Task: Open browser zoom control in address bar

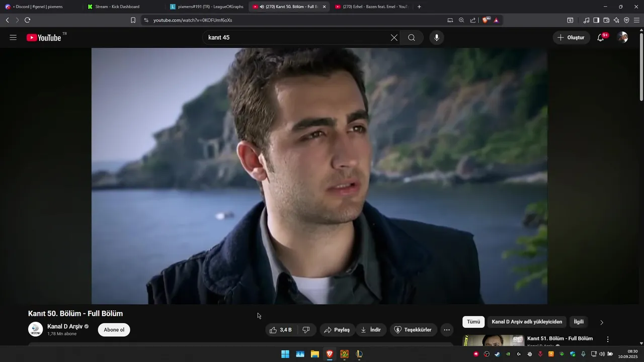Action: 461,20
